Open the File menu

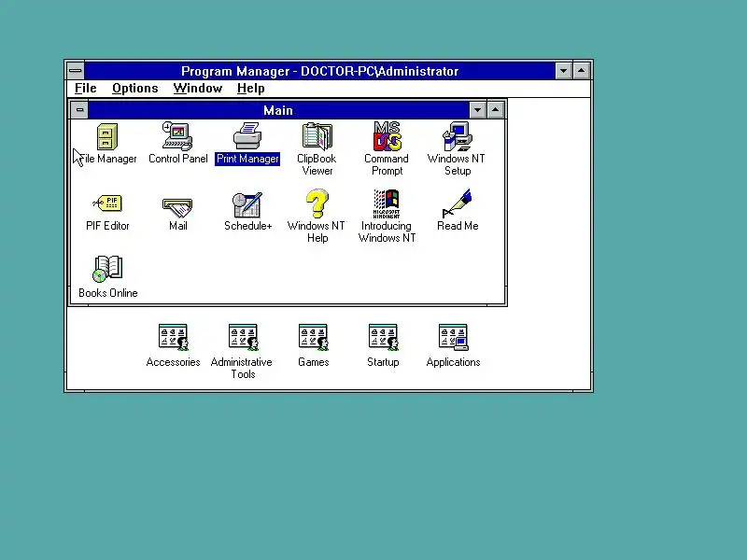(x=86, y=89)
